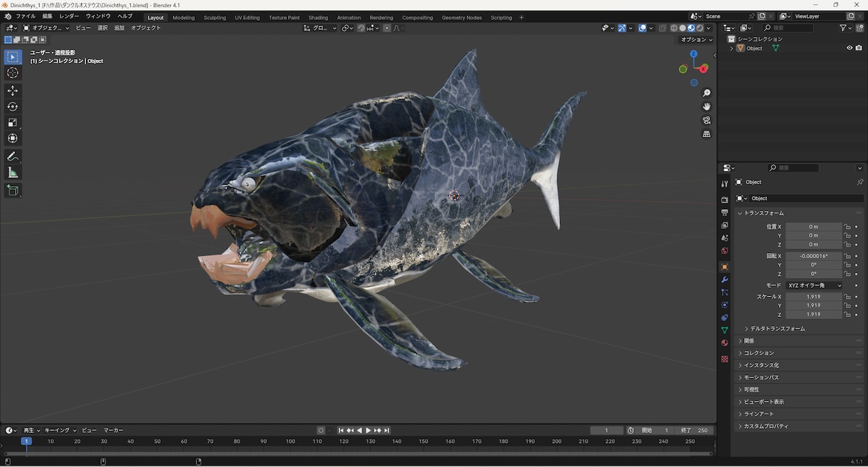
Task: Open the Modifiers wrench tab
Action: point(725,280)
